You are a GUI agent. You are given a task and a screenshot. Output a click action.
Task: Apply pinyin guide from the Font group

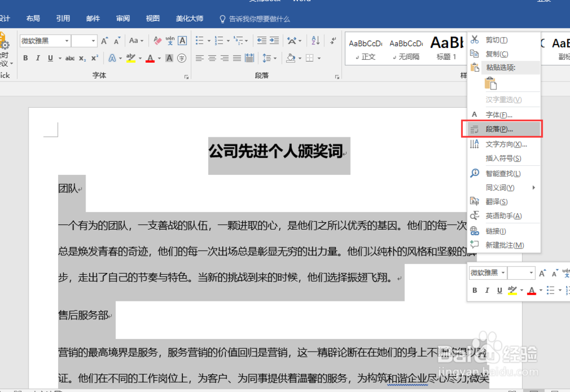click(x=171, y=40)
